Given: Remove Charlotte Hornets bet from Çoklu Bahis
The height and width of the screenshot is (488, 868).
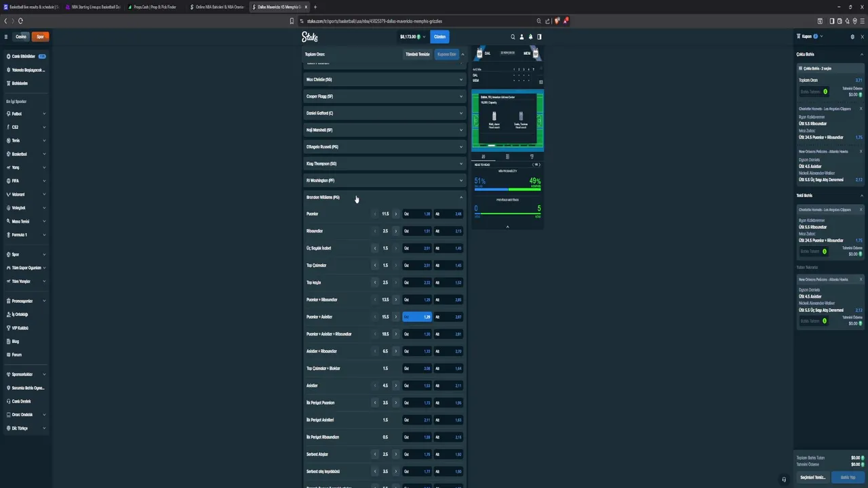Looking at the screenshot, I should pyautogui.click(x=861, y=108).
